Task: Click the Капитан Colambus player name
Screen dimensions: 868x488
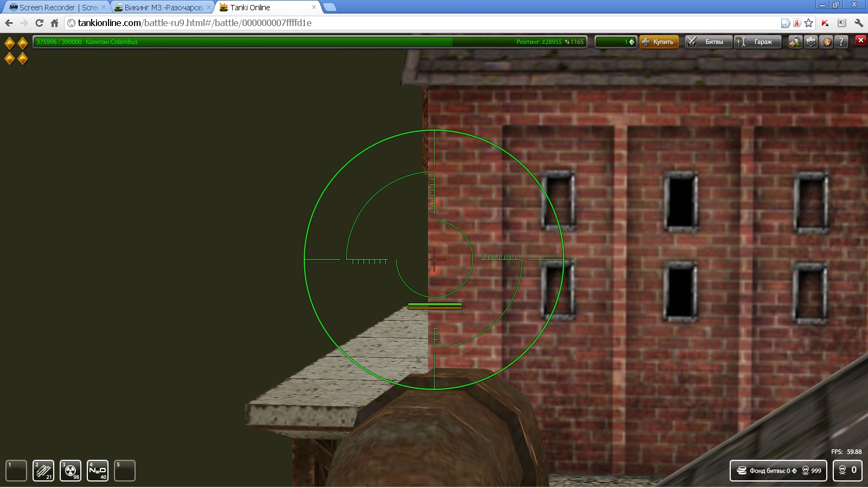Action: tap(112, 42)
